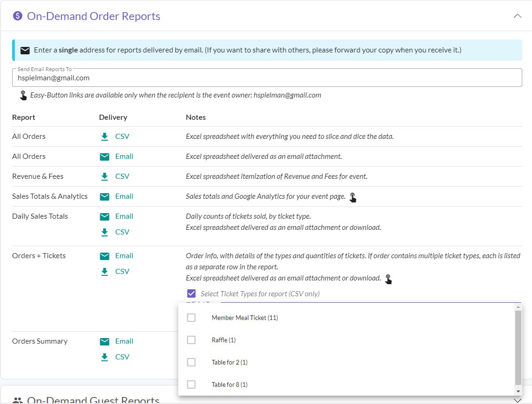Viewport: 532px width, 404px height.
Task: Click the Notes column header
Action: [196, 117]
